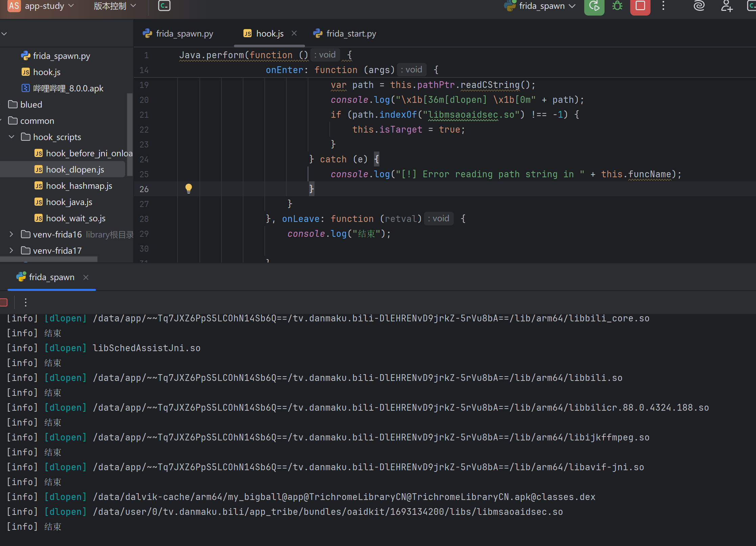Click the libmsaoaidsec.so console output line

tap(285, 512)
